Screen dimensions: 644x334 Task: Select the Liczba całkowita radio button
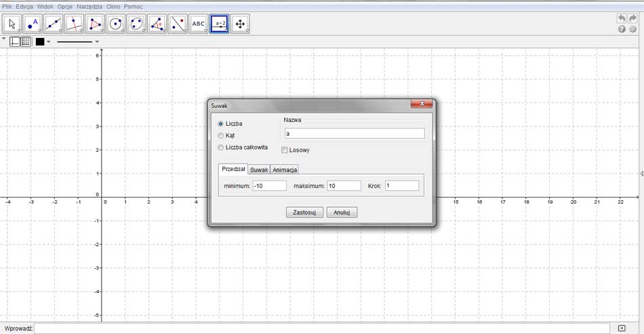(221, 147)
